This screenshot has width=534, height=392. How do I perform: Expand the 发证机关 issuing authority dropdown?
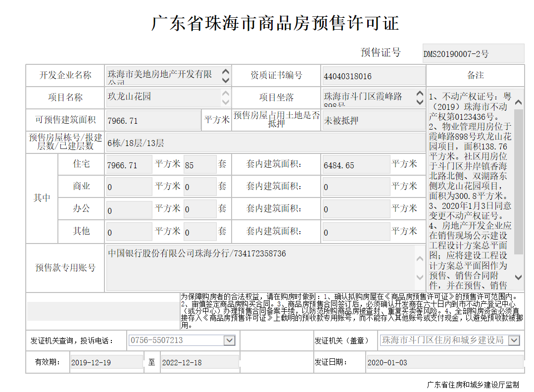click(x=514, y=341)
